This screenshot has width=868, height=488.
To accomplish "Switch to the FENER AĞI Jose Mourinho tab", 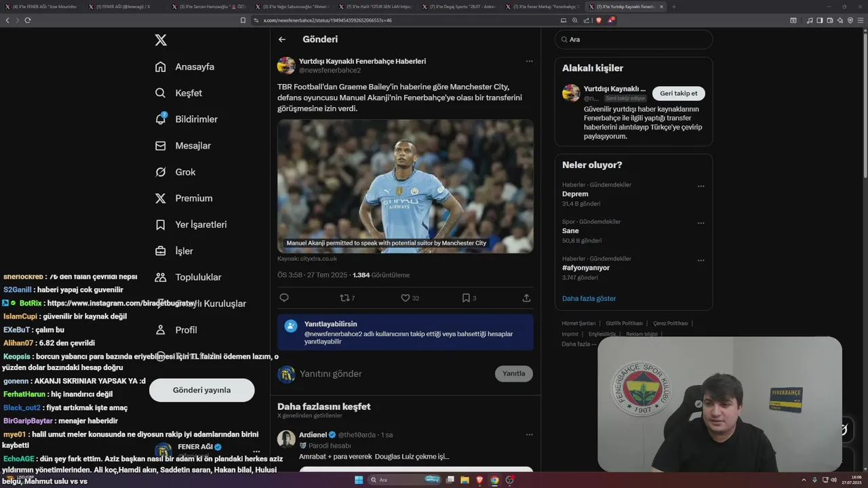I will [x=43, y=7].
